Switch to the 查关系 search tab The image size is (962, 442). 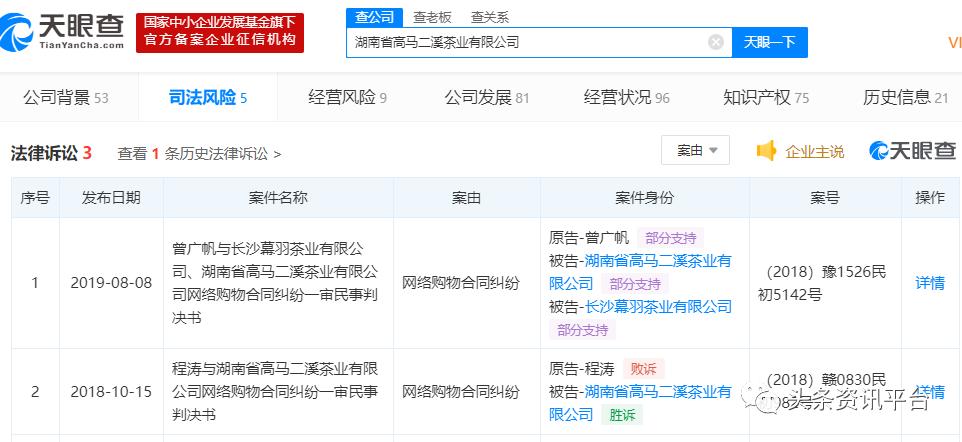pos(489,17)
